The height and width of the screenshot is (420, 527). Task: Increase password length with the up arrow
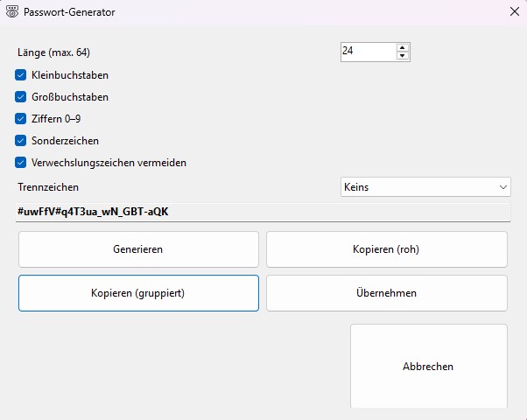tap(403, 47)
